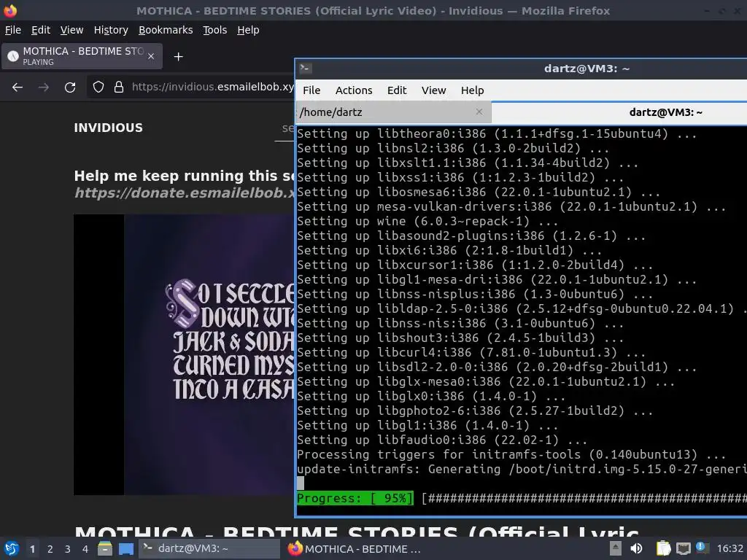
Task: Open the terminal Edit menu
Action: point(397,90)
